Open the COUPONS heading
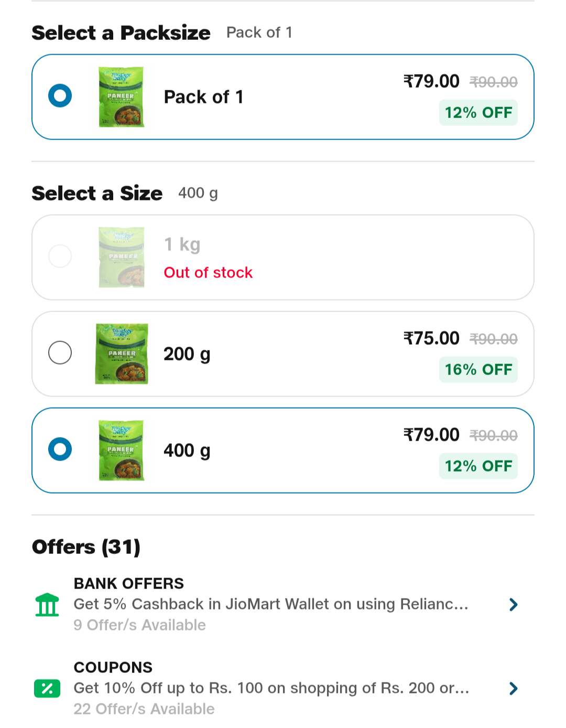Image resolution: width=566 pixels, height=728 pixels. tap(113, 667)
